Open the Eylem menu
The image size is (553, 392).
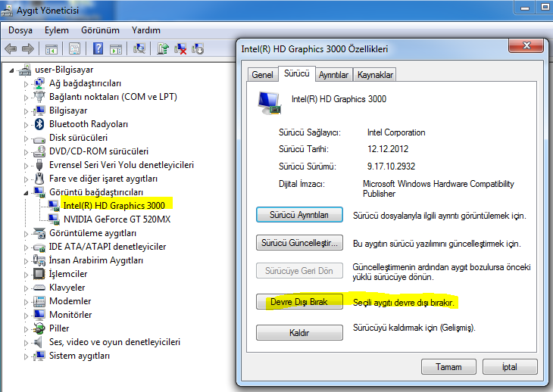[x=56, y=30]
